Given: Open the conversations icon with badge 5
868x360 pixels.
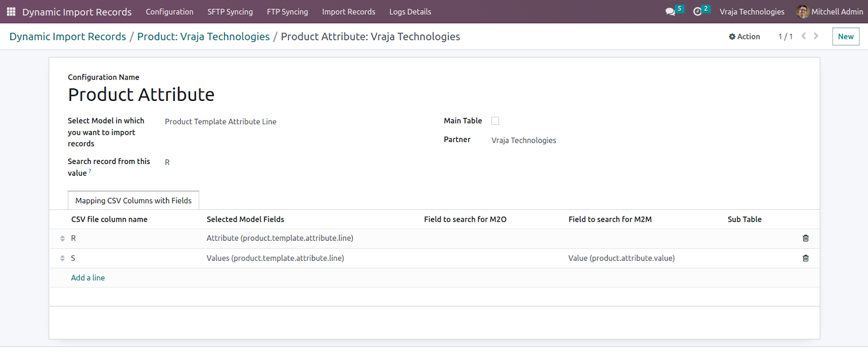Looking at the screenshot, I should pyautogui.click(x=674, y=11).
